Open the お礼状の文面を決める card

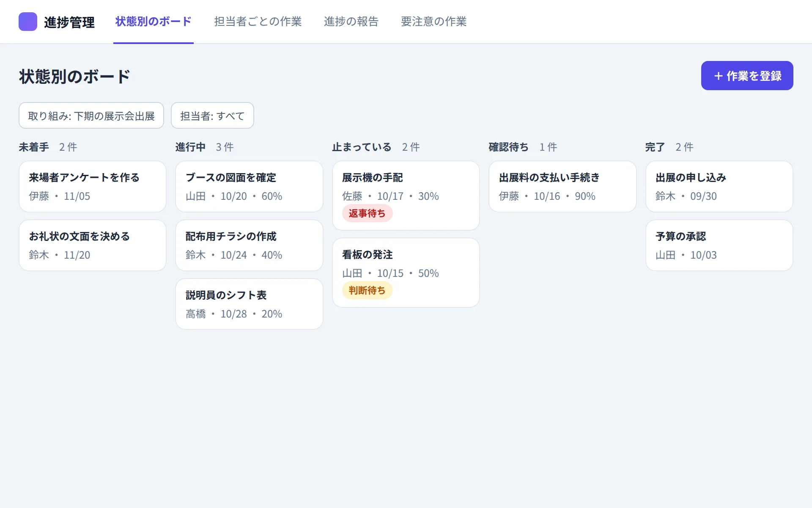coord(93,245)
